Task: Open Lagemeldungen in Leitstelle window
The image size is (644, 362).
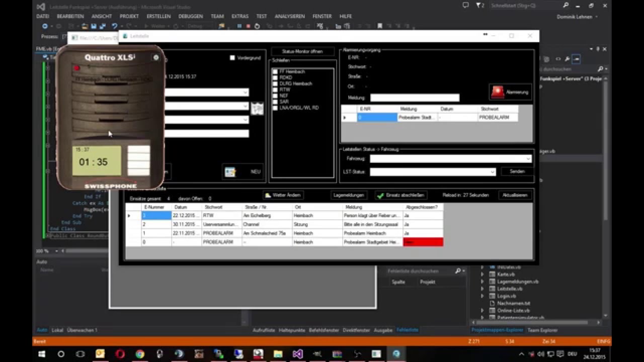Action: tap(349, 195)
